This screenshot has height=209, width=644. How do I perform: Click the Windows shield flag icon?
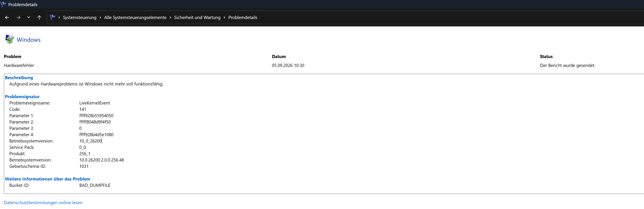click(10, 39)
